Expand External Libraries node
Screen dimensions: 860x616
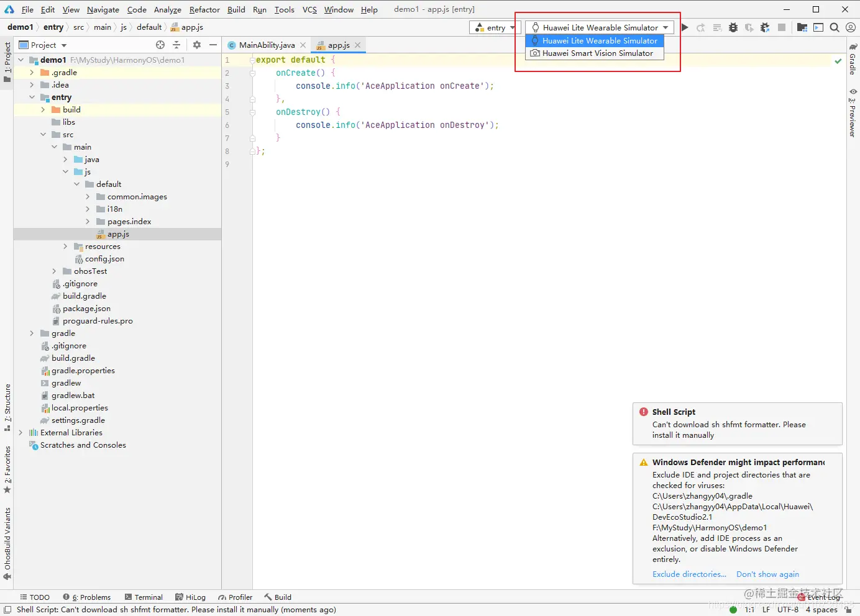(x=21, y=433)
